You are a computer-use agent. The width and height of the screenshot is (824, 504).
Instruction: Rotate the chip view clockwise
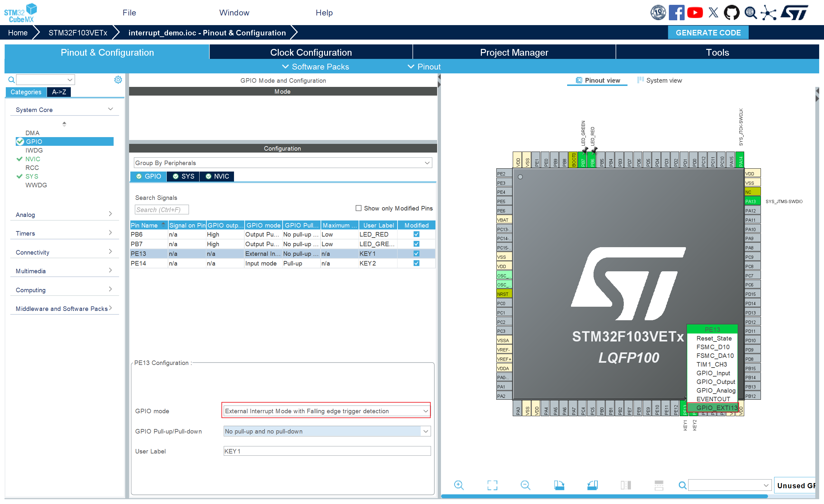pos(559,485)
